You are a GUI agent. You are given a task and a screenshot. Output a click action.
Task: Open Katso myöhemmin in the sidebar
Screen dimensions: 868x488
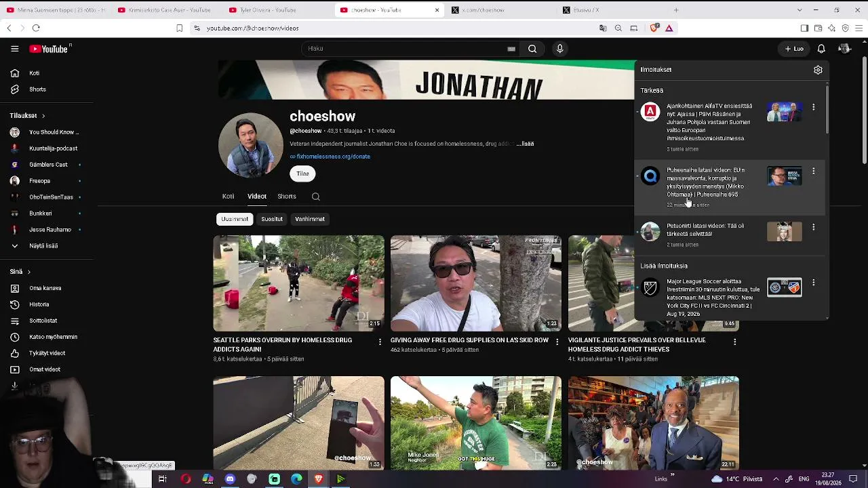click(53, 337)
